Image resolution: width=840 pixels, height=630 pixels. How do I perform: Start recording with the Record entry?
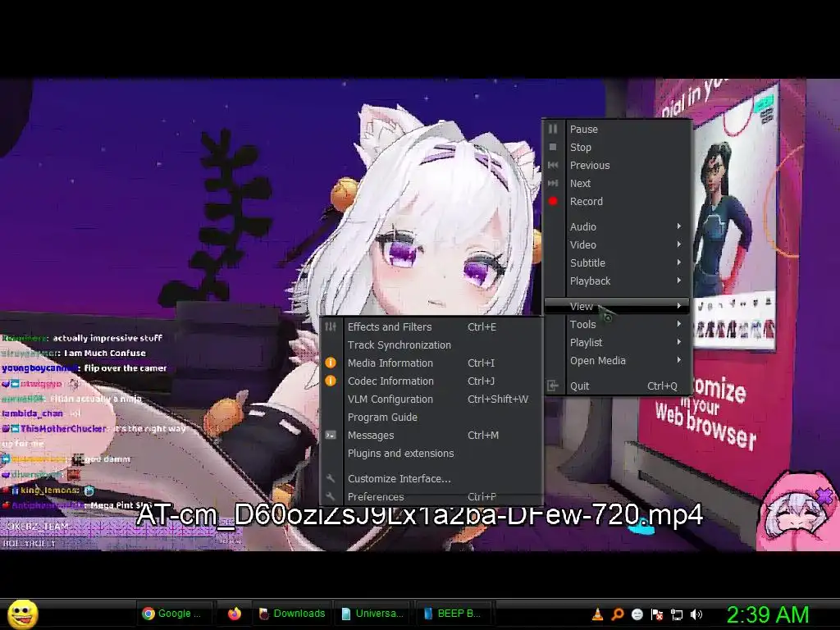(617, 202)
